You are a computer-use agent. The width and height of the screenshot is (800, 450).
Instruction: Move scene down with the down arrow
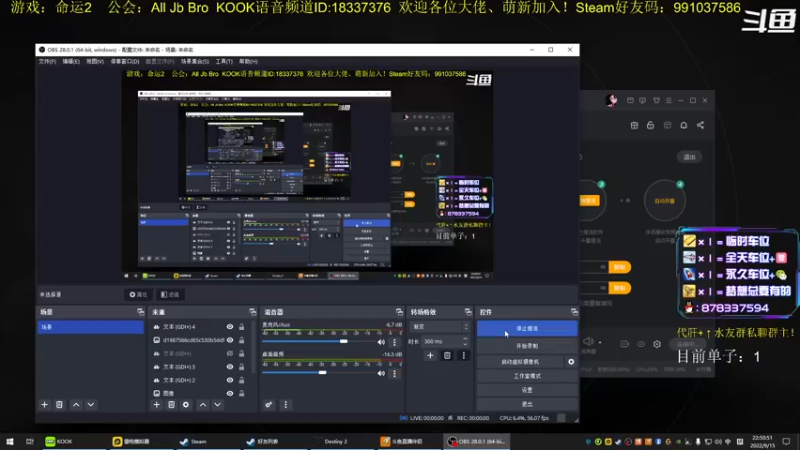pos(91,405)
